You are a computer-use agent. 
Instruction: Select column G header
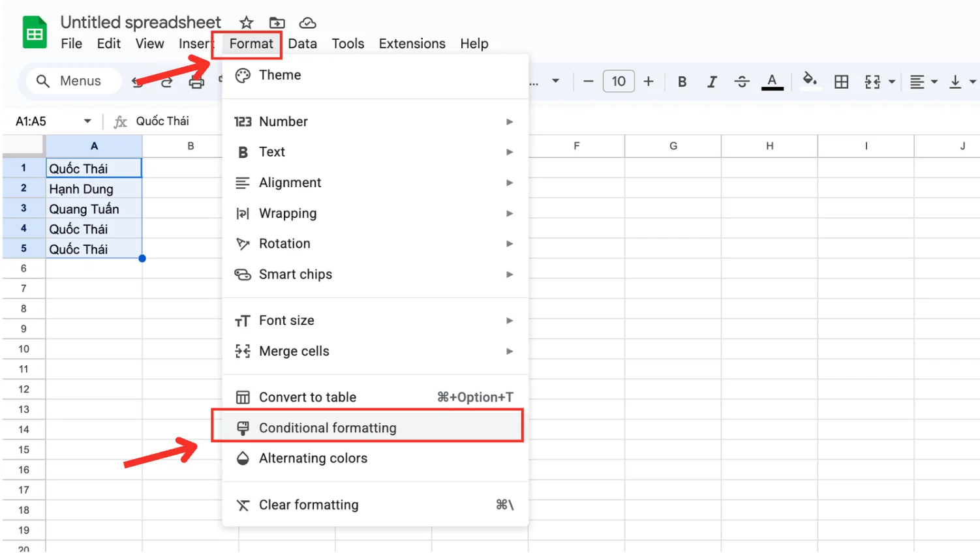pyautogui.click(x=673, y=146)
